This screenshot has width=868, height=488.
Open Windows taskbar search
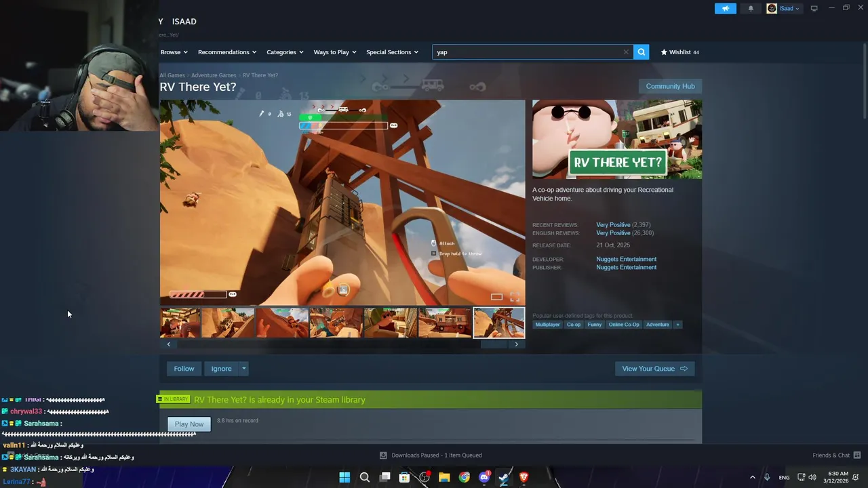pos(364,477)
